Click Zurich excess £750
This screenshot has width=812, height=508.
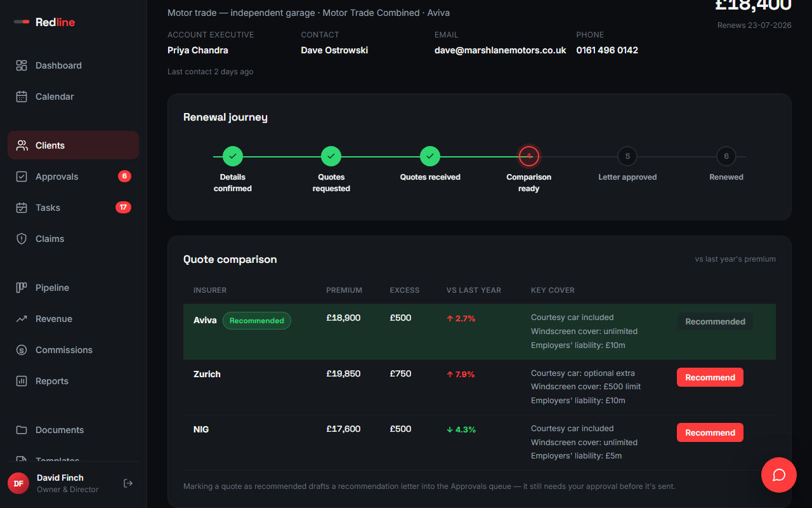pos(400,373)
